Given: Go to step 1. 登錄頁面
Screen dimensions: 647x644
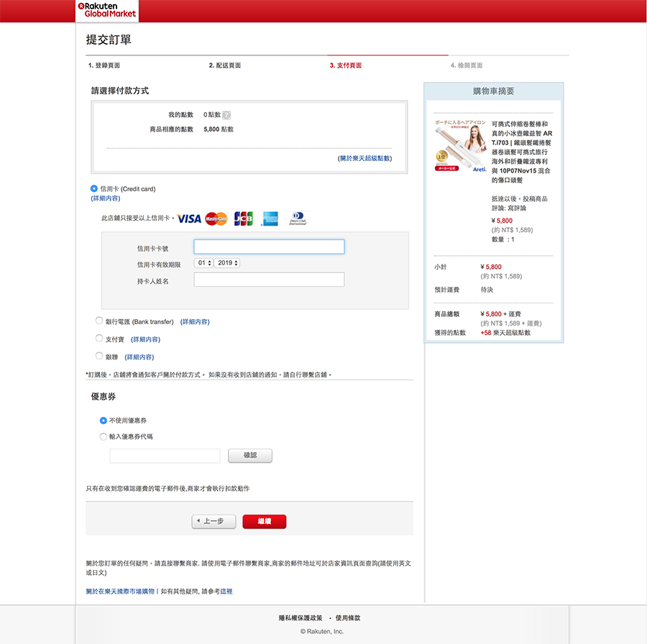Looking at the screenshot, I should (104, 65).
